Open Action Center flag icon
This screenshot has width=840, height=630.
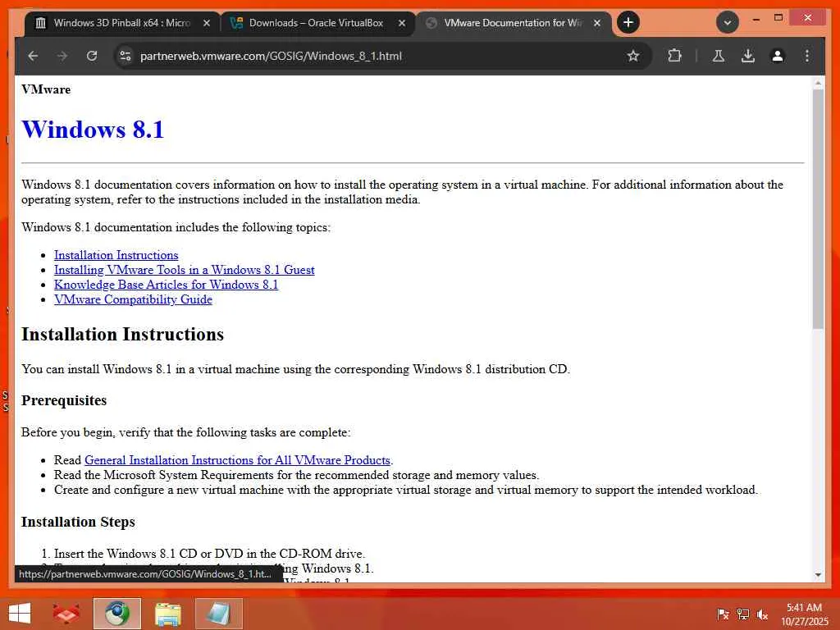pyautogui.click(x=723, y=614)
